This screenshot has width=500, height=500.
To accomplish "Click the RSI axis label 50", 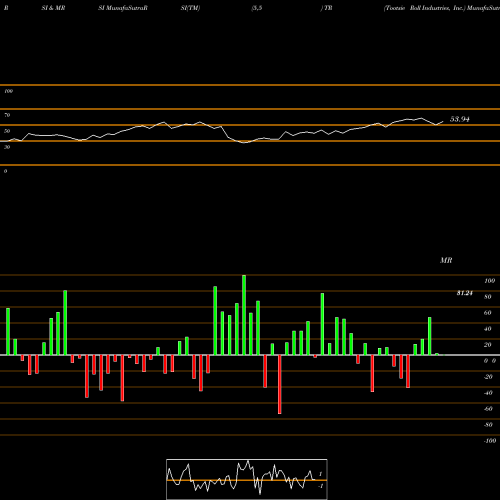I will click(x=7, y=131).
